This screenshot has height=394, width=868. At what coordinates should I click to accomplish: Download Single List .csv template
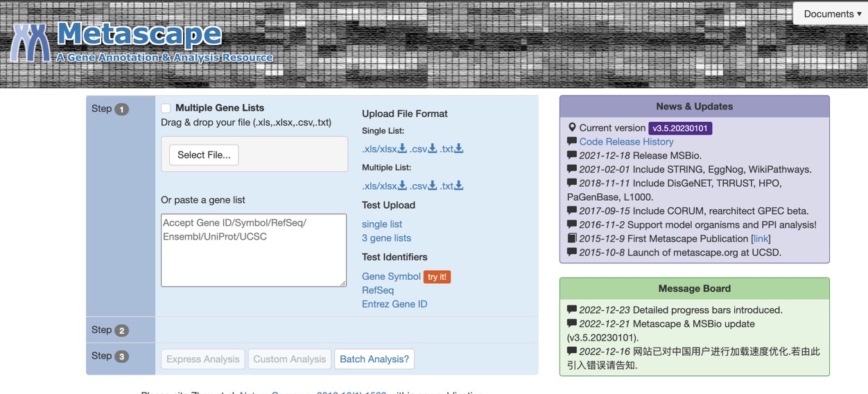(424, 149)
